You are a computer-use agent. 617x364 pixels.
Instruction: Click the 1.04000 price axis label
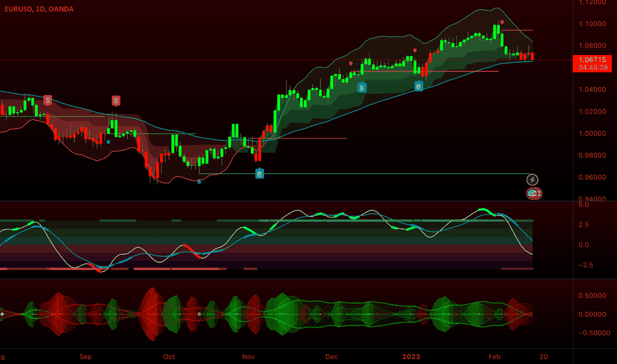pos(593,89)
